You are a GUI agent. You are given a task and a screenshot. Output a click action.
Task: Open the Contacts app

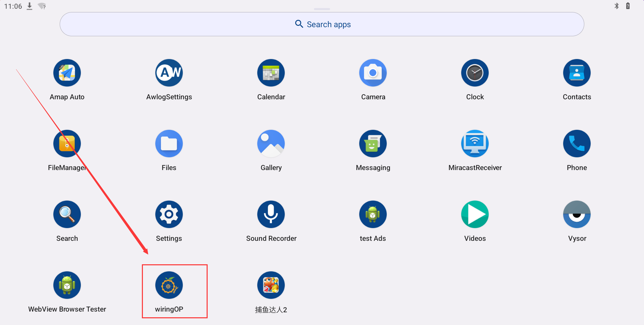pos(577,73)
